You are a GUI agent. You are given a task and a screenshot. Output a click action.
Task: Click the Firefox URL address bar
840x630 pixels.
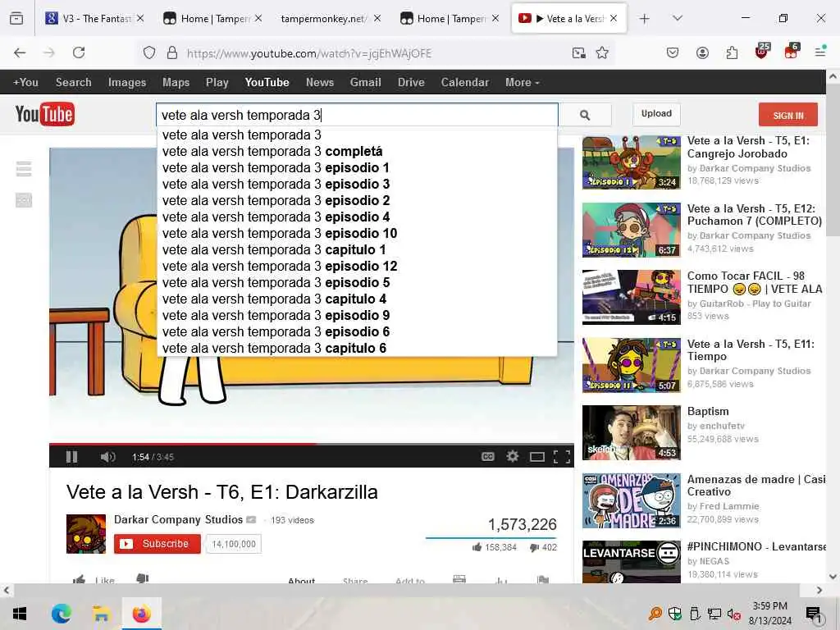tap(375, 53)
